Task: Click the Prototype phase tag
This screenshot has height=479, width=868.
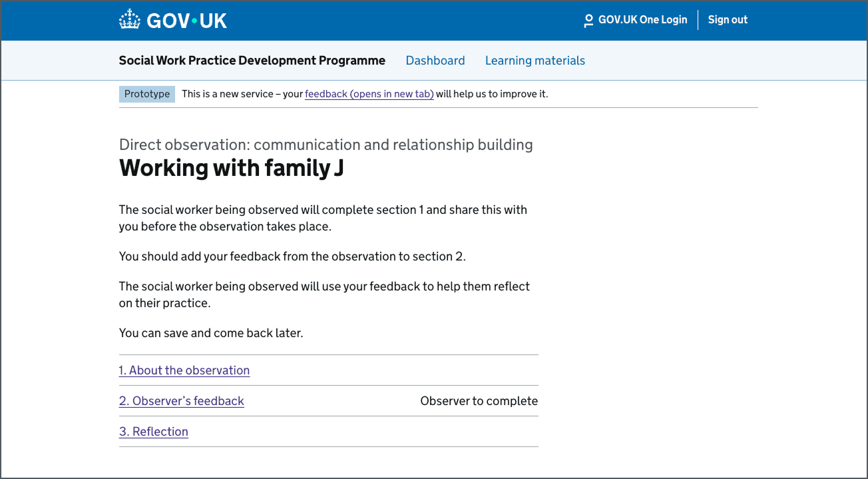Action: click(x=146, y=94)
